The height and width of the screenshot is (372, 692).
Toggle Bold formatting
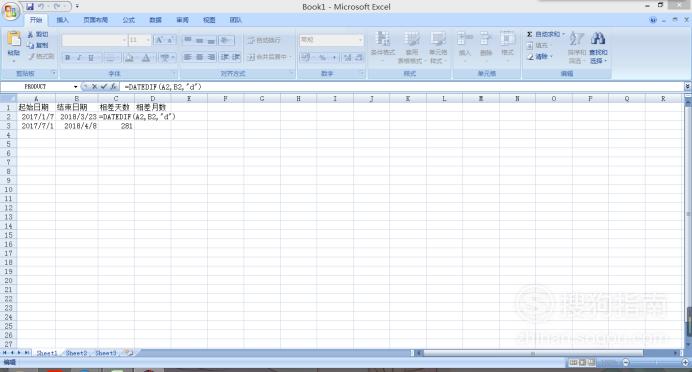[x=68, y=57]
